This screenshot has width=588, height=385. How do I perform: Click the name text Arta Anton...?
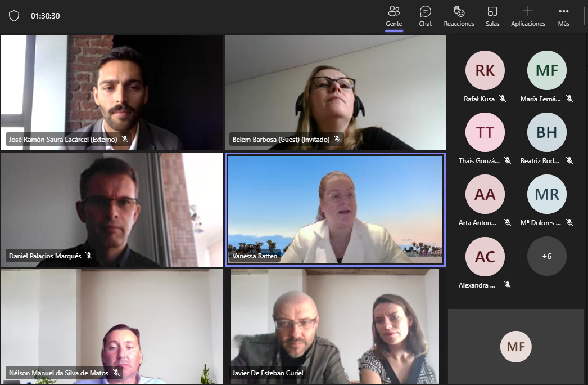(477, 223)
